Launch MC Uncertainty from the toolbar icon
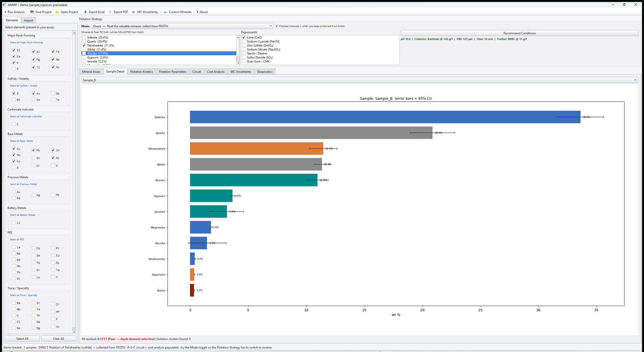This screenshot has width=644, height=352. (133, 12)
